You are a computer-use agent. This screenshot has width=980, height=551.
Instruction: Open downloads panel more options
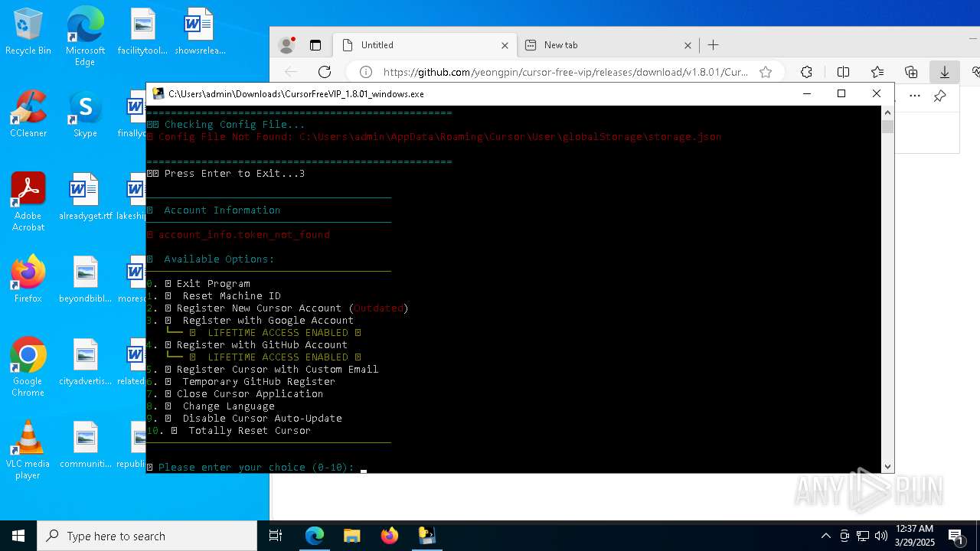click(915, 96)
